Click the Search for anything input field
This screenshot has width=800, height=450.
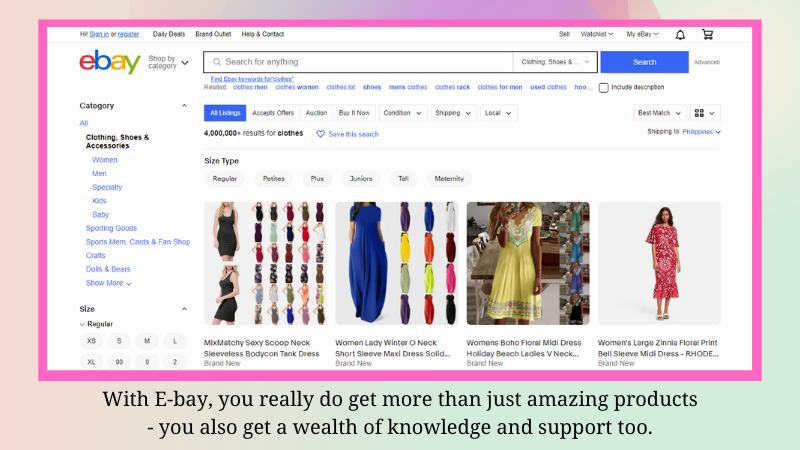pos(360,62)
